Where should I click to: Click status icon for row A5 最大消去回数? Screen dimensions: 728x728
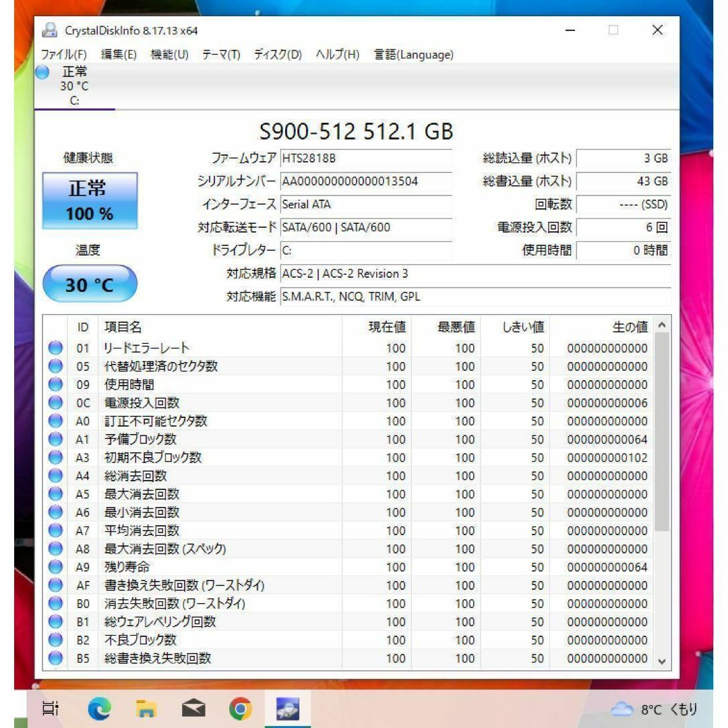(55, 494)
